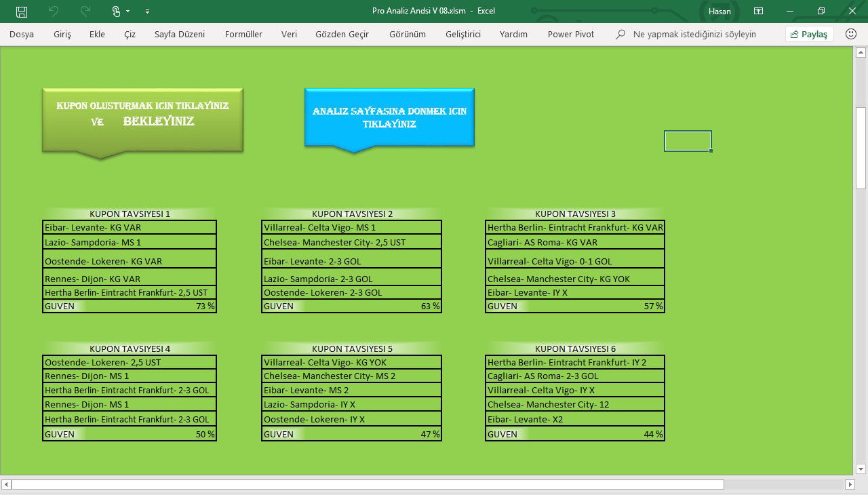The image size is (868, 495).
Task: Open Ribbon Display Options icon
Action: (x=758, y=11)
